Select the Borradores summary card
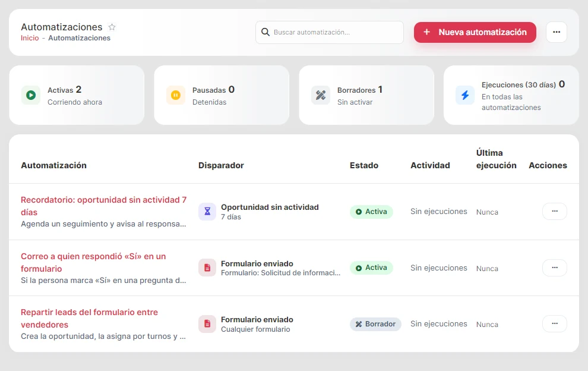588x371 pixels. 366,95
